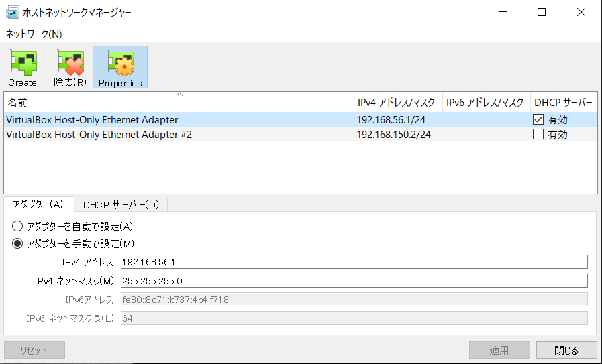
Task: Minimize the Host Network Manager window
Action: pyautogui.click(x=503, y=12)
